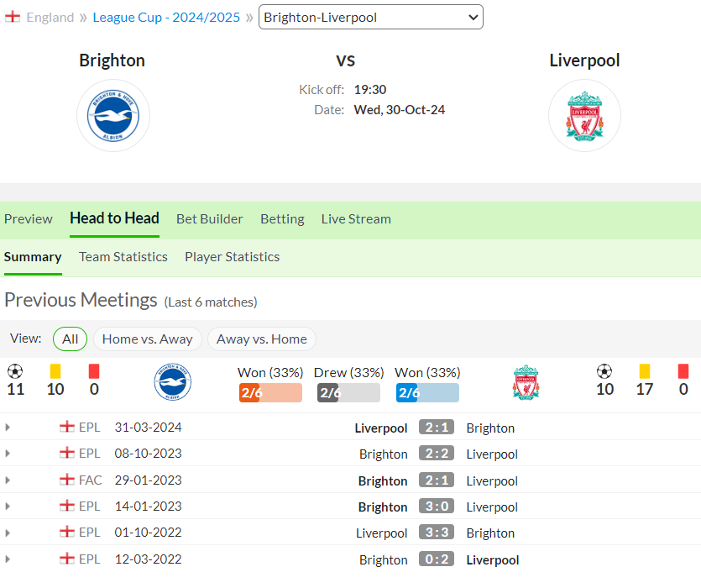Open the Brighton-Liverpool match dropdown

point(370,17)
